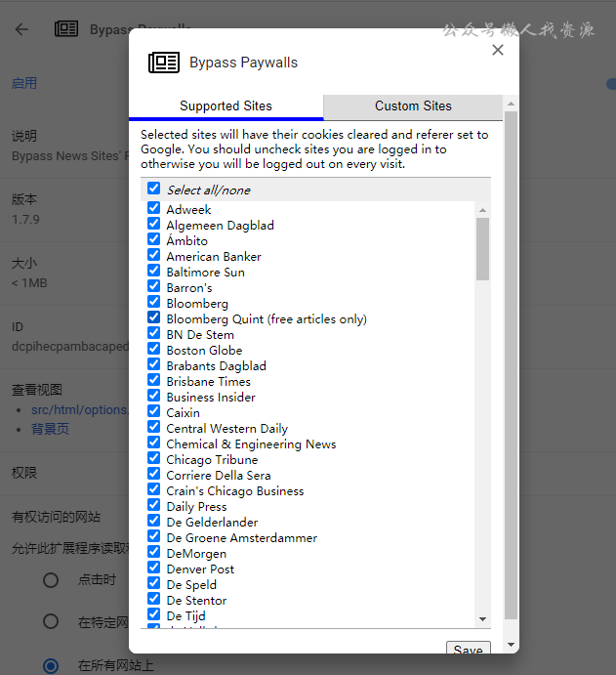Toggle the BN De Stem checkbox

pyautogui.click(x=153, y=333)
